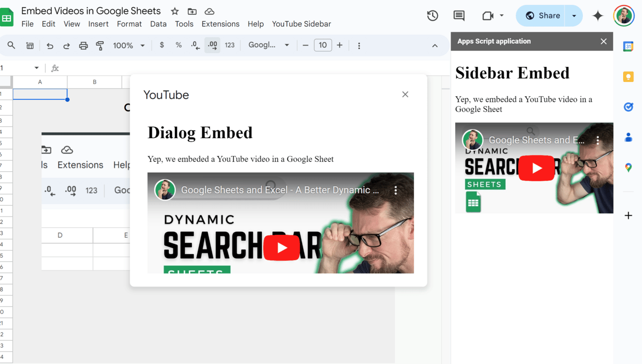Open more options on the dialog video
Image resolution: width=642 pixels, height=364 pixels.
(396, 190)
